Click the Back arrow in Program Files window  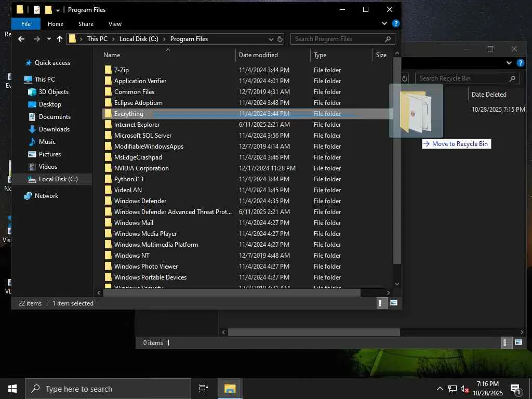tap(21, 39)
